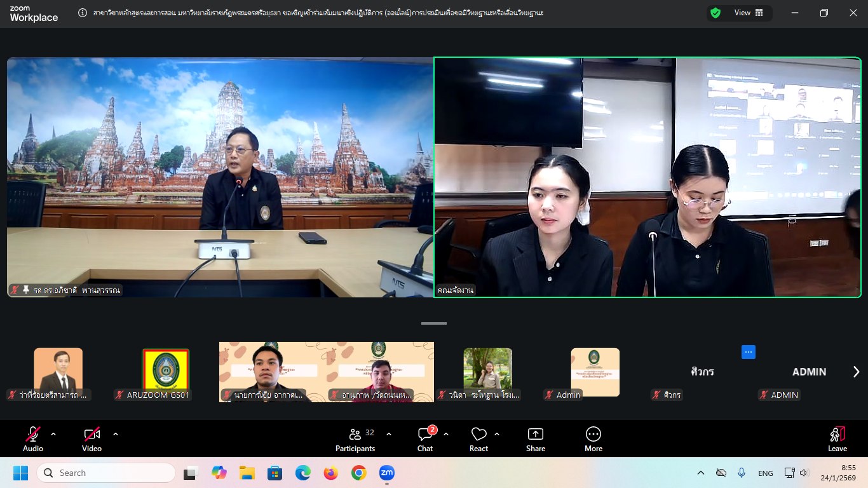Click the meeting info icon beside title
Screen dimensions: 868x488
click(x=83, y=13)
